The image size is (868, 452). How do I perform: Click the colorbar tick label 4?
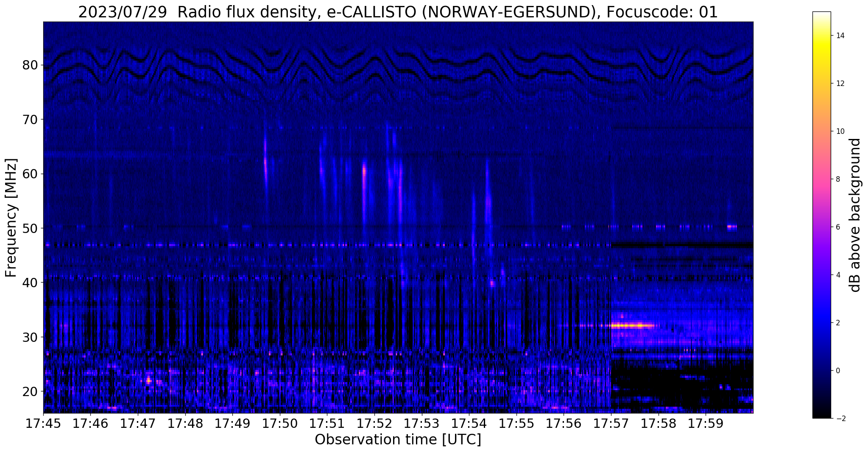[x=837, y=275]
